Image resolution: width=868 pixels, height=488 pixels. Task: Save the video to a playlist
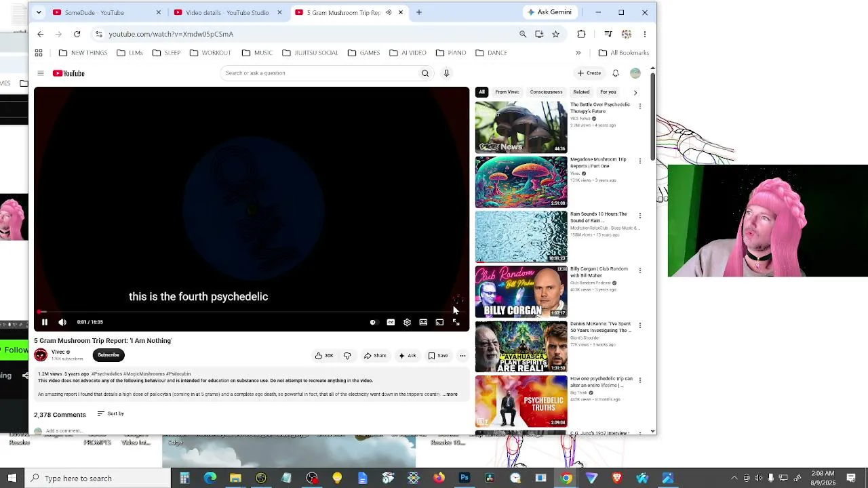click(x=438, y=356)
